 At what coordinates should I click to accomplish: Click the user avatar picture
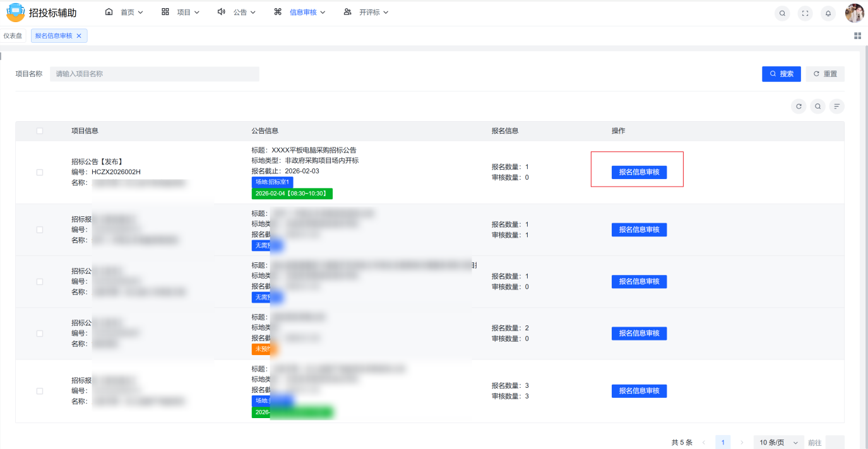point(854,13)
